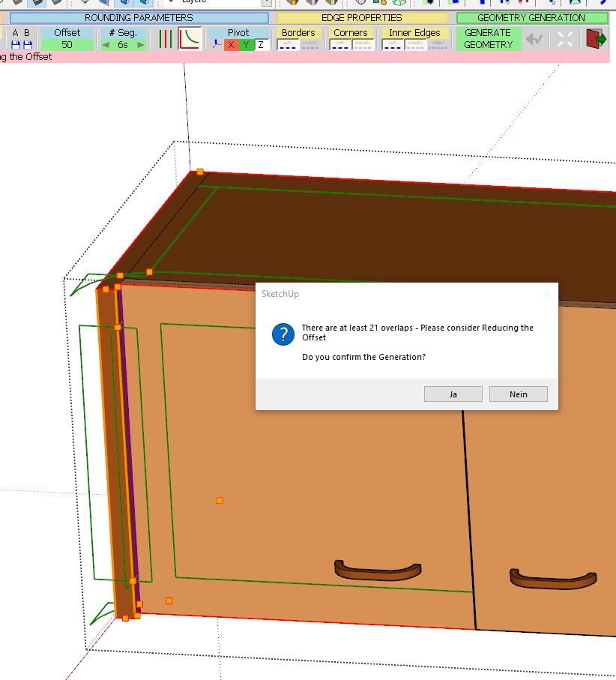Viewport: 616px width, 680px height.
Task: Select the concave rounding profile icon
Action: coord(190,39)
